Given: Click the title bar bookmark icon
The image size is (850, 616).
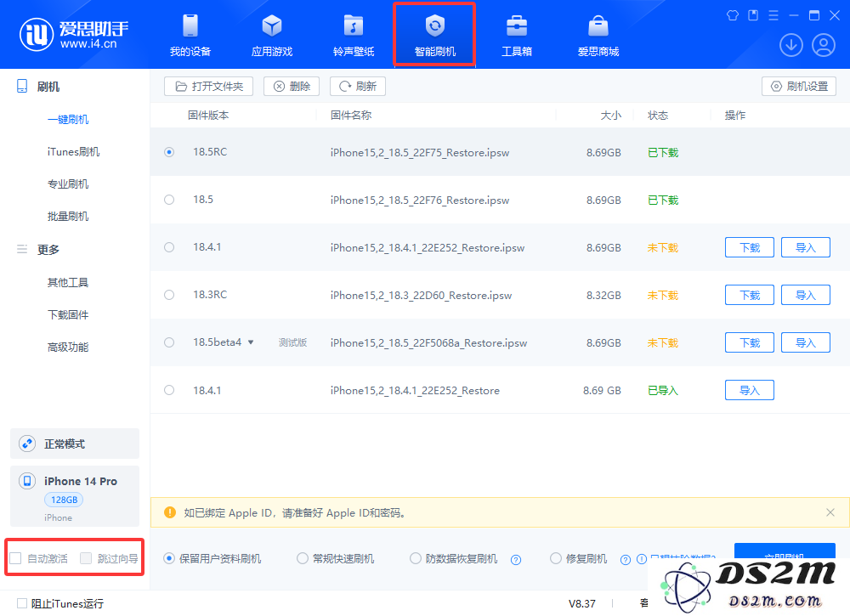Looking at the screenshot, I should point(753,15).
